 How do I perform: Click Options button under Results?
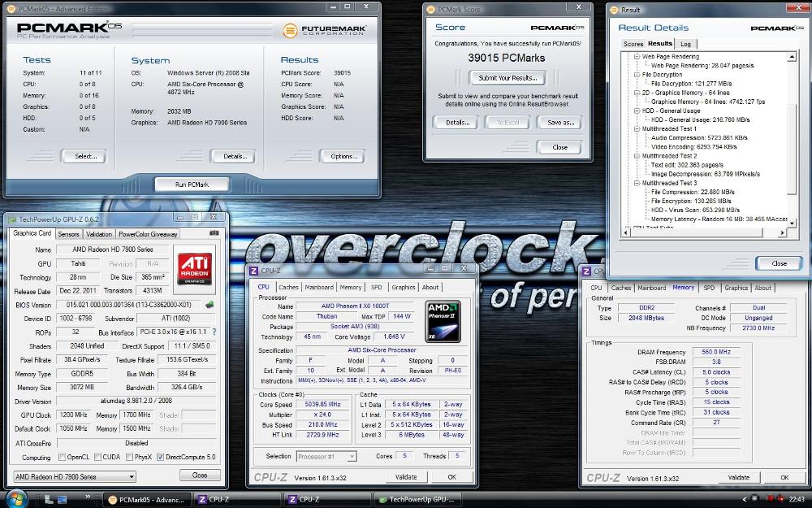(343, 156)
